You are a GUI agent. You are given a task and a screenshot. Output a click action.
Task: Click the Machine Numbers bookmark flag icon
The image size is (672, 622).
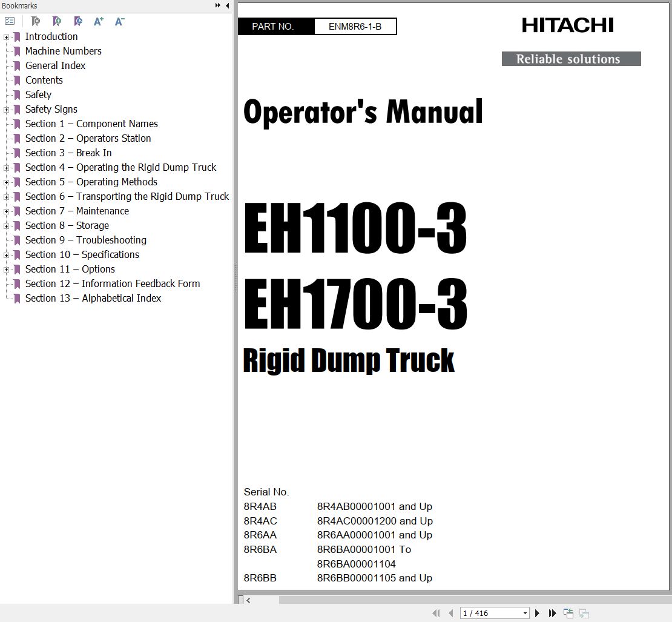(x=17, y=51)
